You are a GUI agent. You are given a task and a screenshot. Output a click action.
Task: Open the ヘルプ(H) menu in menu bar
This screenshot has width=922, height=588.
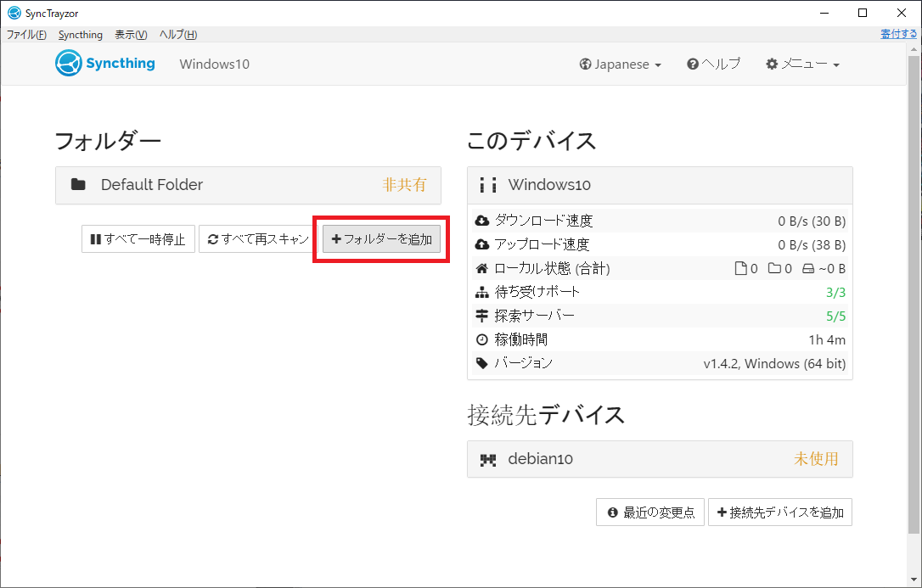(x=178, y=35)
